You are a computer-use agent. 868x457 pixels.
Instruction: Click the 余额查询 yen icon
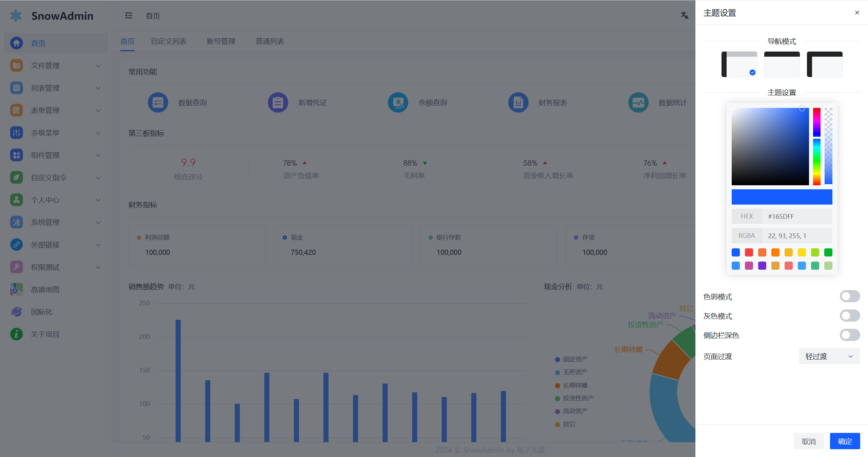coord(398,102)
